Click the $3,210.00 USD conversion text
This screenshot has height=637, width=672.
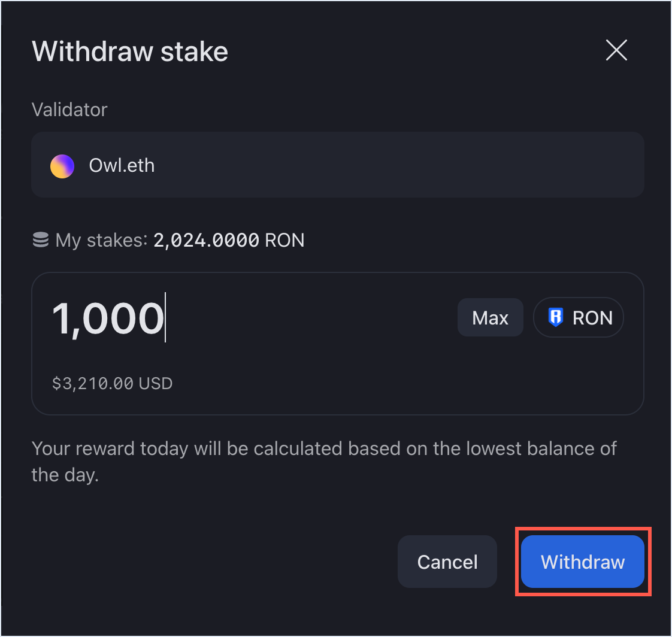112,383
